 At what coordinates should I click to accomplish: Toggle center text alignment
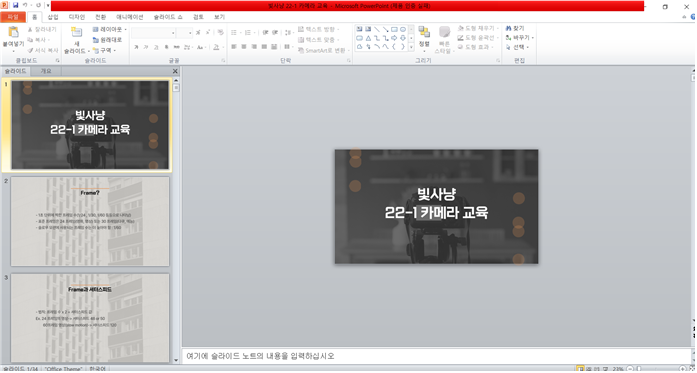(244, 47)
